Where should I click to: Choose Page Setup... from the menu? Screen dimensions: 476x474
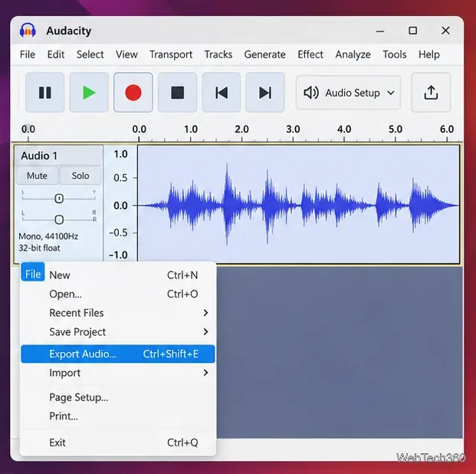[x=118, y=397]
